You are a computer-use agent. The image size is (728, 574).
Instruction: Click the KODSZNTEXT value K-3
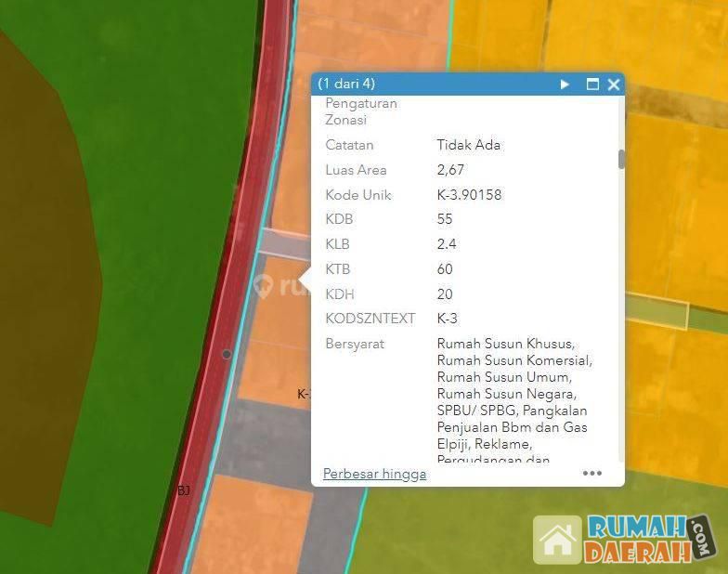click(448, 319)
